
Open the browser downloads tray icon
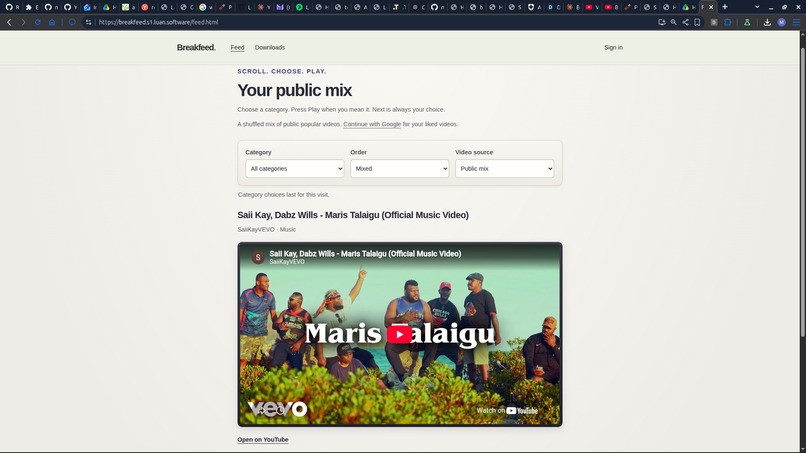tap(767, 23)
